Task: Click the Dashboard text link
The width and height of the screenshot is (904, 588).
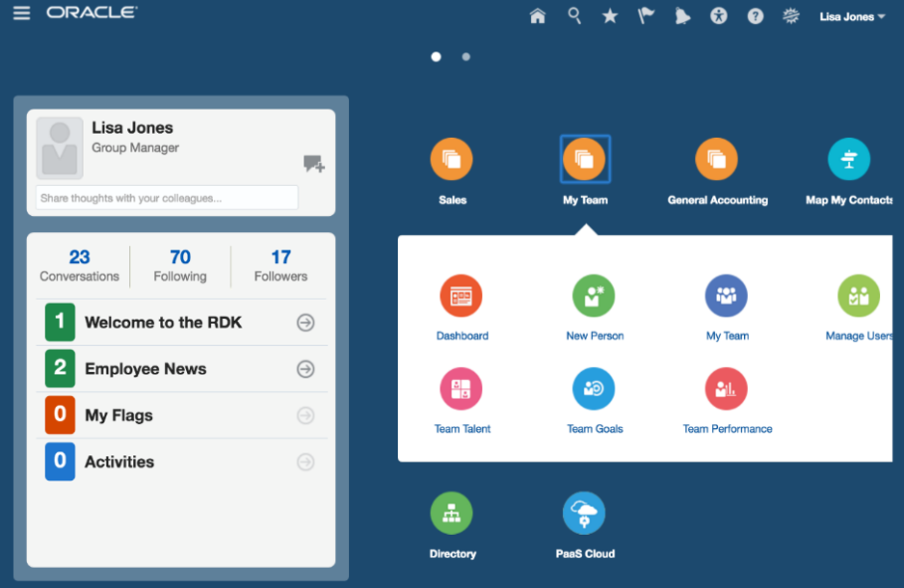Action: [463, 336]
